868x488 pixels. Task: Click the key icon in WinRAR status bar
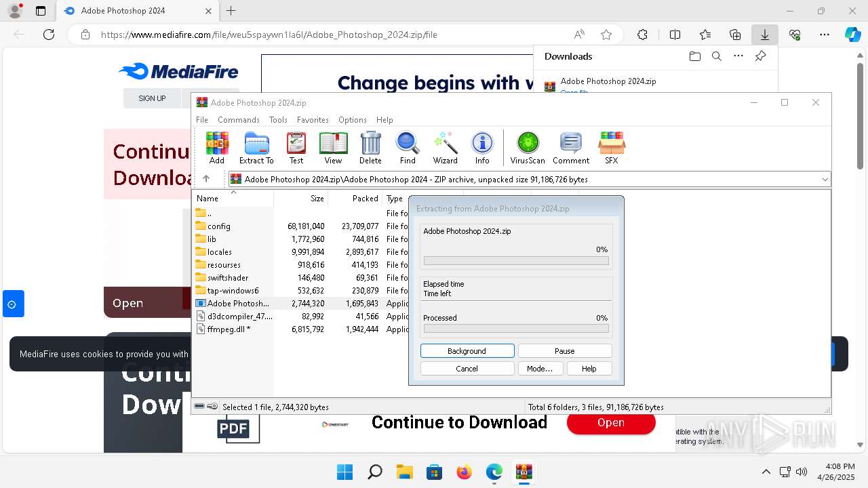tap(212, 407)
